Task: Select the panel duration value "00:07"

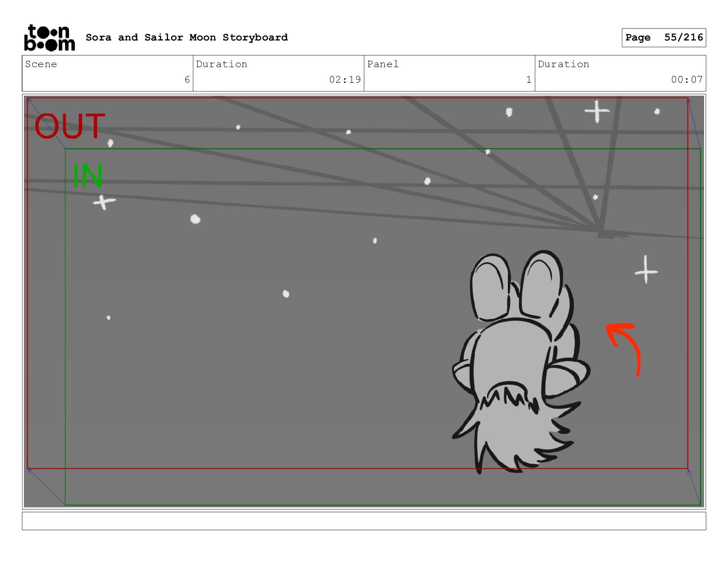Action: click(687, 80)
